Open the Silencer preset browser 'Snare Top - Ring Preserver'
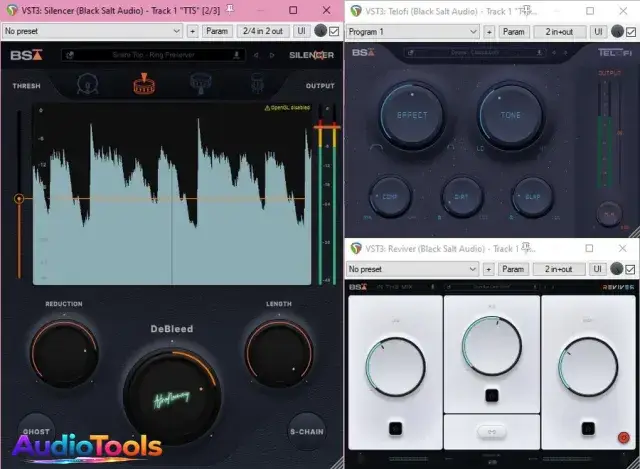 pyautogui.click(x=153, y=55)
